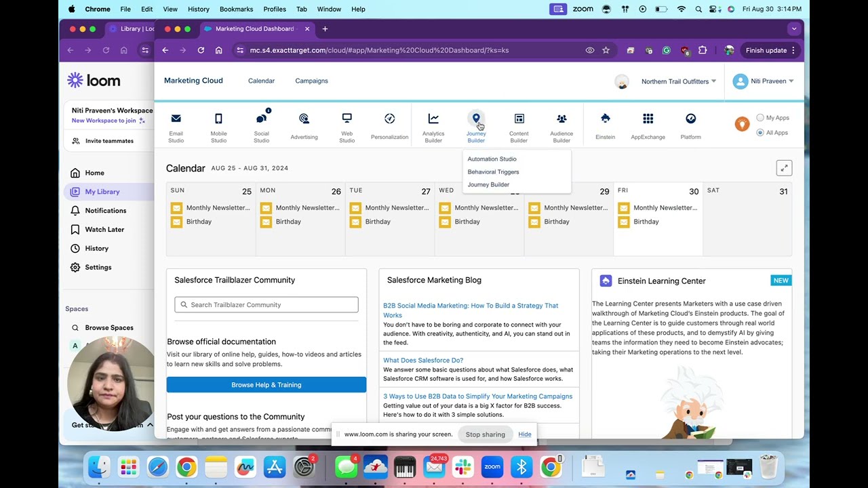The height and width of the screenshot is (488, 868).
Task: Go back in the Chrome browser
Action: coord(165,50)
